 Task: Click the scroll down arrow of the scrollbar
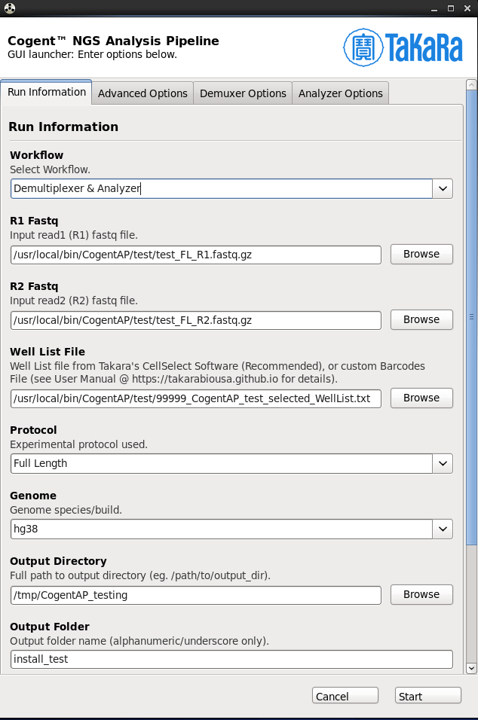point(471,668)
